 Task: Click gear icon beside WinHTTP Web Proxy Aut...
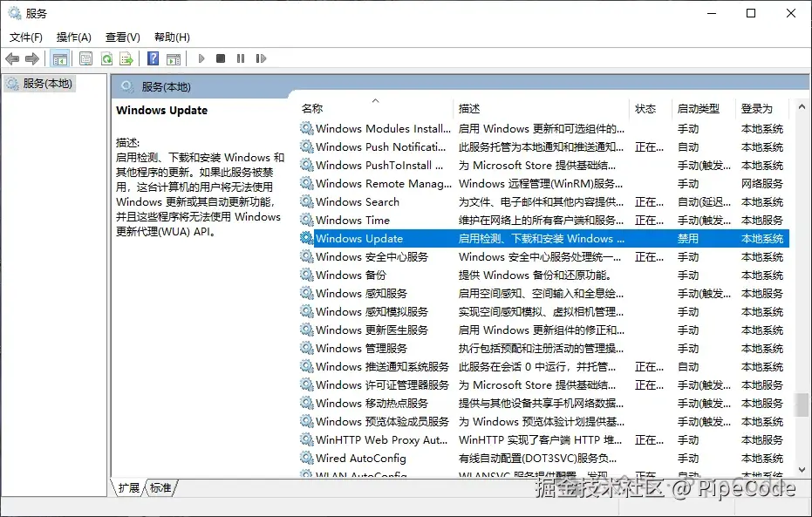tap(307, 439)
